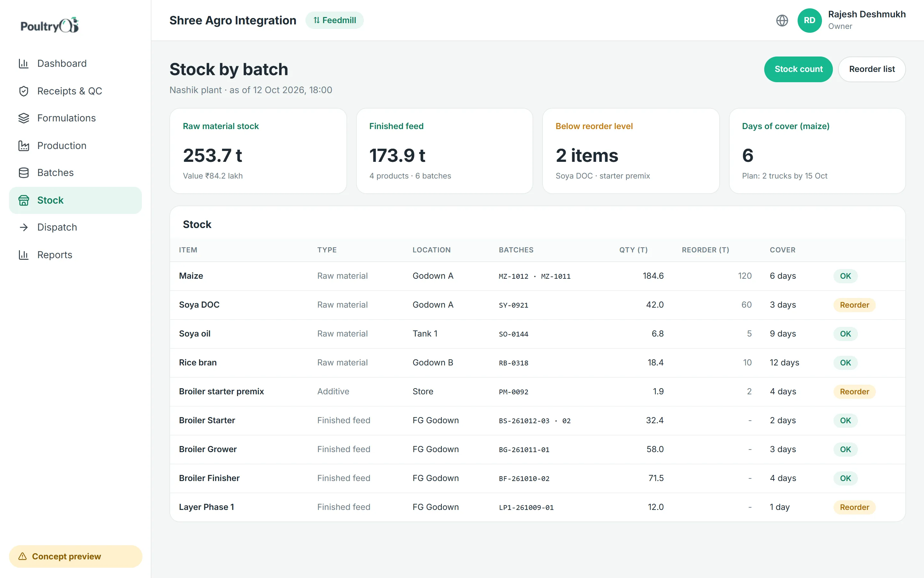The image size is (924, 578).
Task: Click the Reports chart icon
Action: click(24, 255)
